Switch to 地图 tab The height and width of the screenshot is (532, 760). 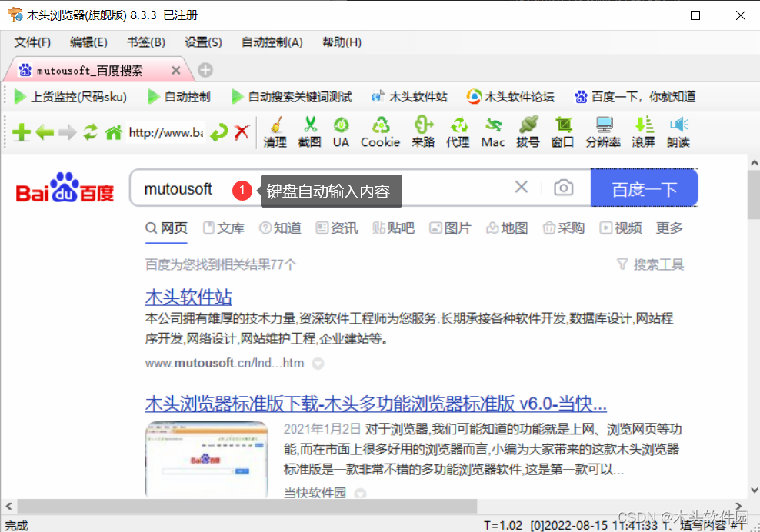click(507, 228)
